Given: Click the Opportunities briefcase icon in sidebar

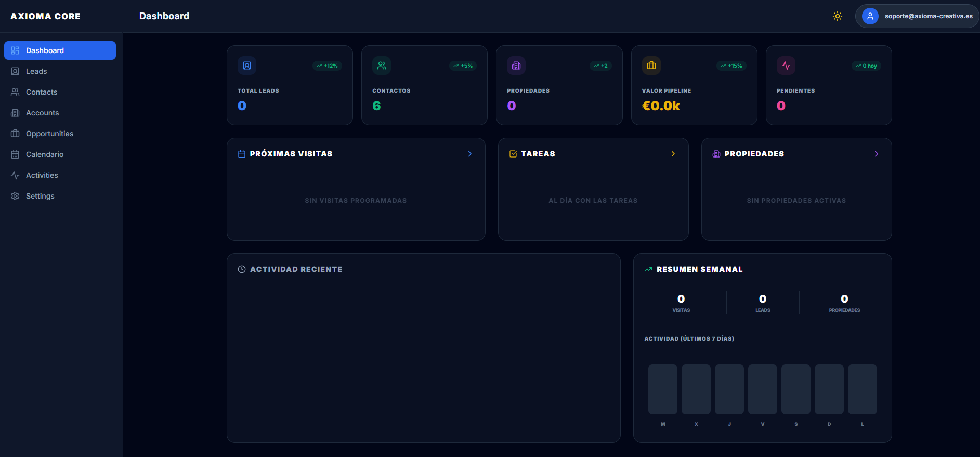Looking at the screenshot, I should (15, 134).
